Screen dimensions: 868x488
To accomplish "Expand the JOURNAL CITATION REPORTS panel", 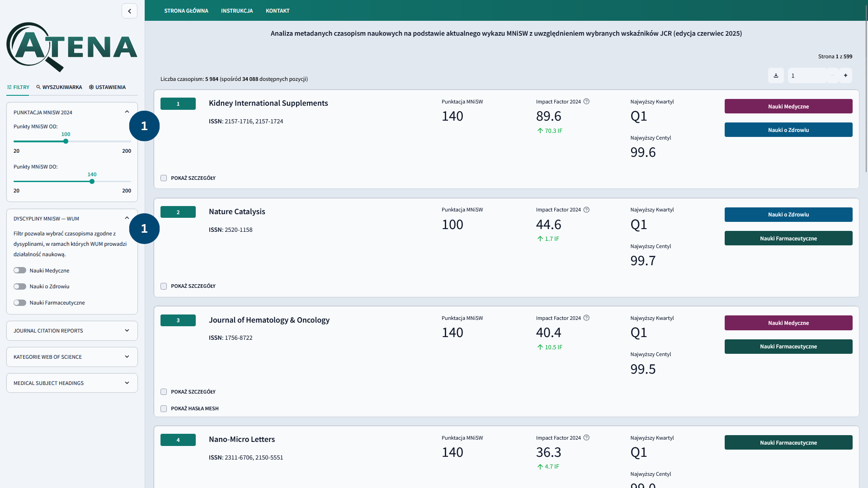I will pos(72,331).
